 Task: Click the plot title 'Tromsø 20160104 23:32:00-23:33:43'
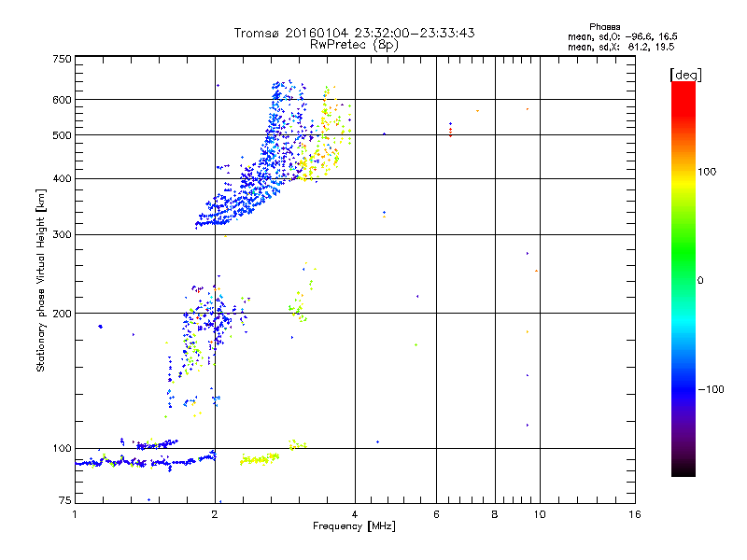click(354, 33)
